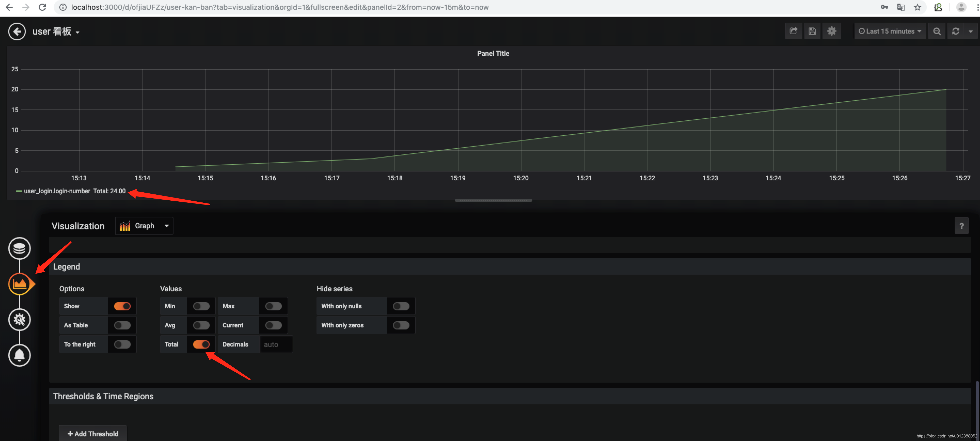The height and width of the screenshot is (441, 980).
Task: Open Visualization tab chart icon
Action: point(19,284)
